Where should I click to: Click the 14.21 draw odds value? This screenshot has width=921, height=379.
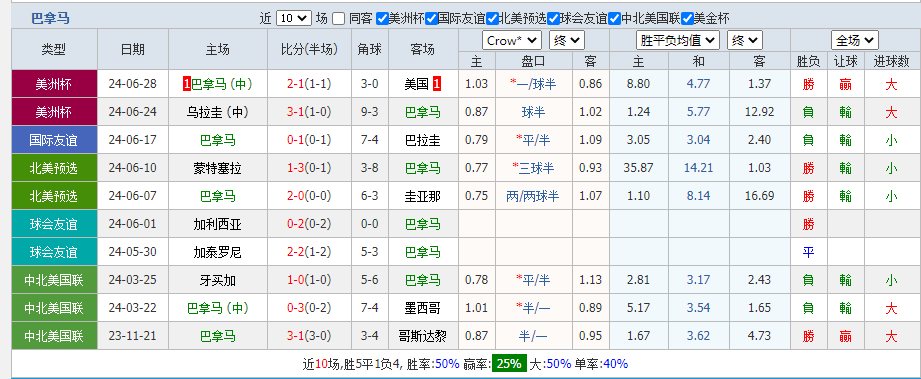pos(699,168)
